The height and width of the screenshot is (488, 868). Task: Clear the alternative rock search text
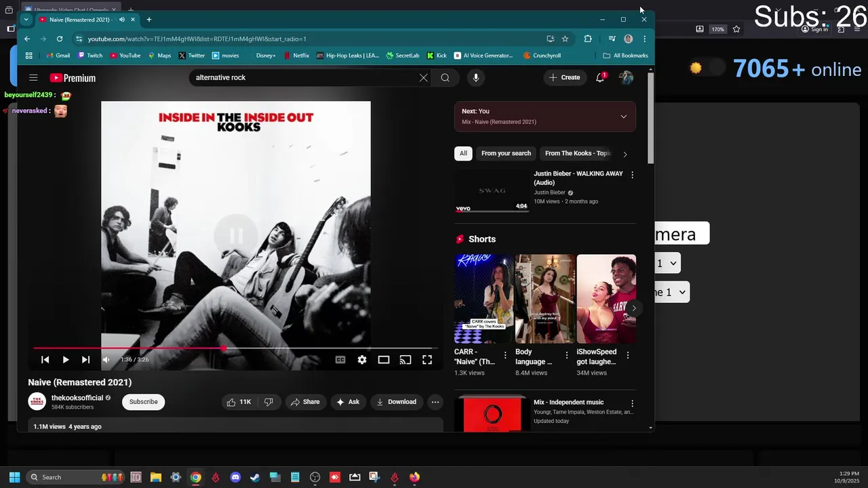click(424, 77)
